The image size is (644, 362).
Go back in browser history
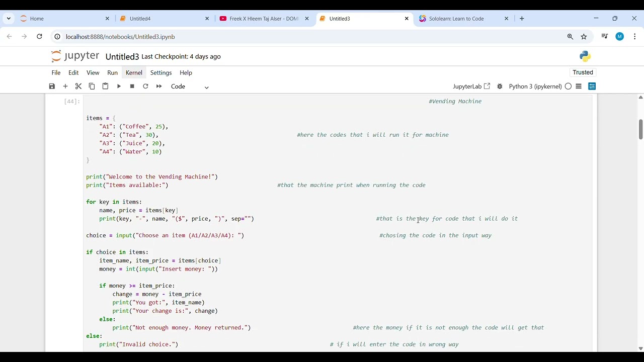coord(9,37)
